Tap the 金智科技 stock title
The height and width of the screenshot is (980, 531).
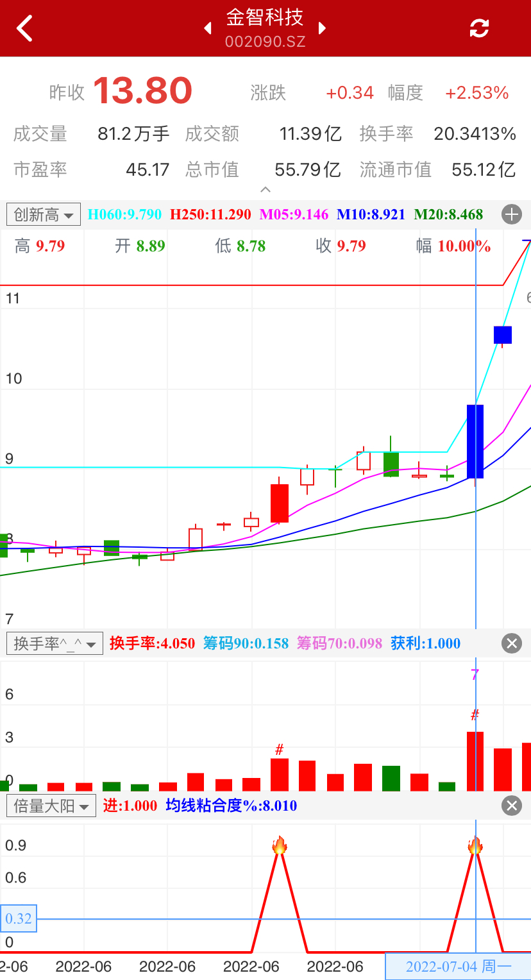265,17
